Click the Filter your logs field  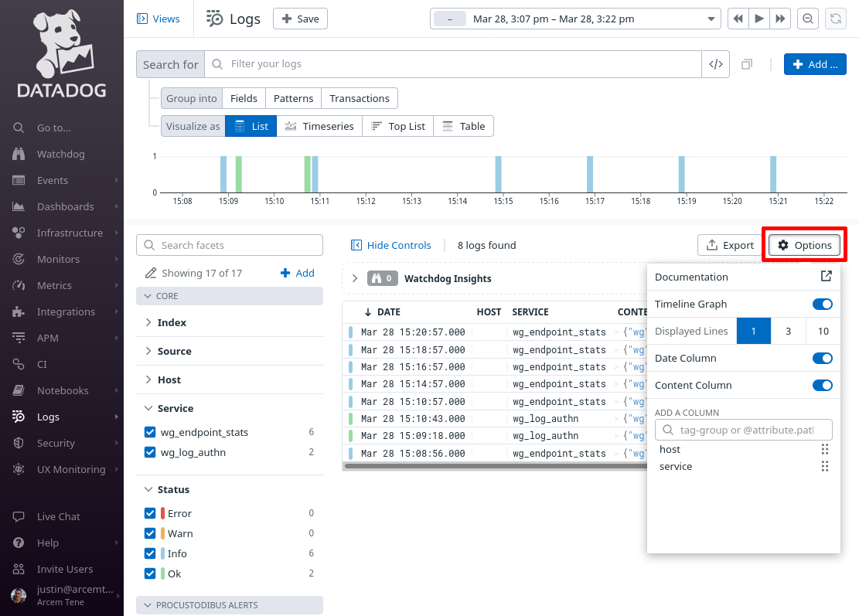(453, 64)
